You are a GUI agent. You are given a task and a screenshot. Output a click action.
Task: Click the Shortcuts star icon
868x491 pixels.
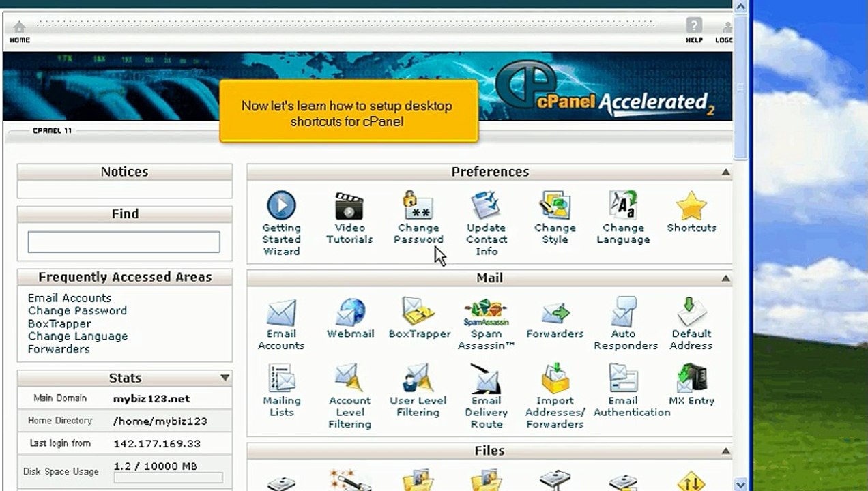[691, 205]
